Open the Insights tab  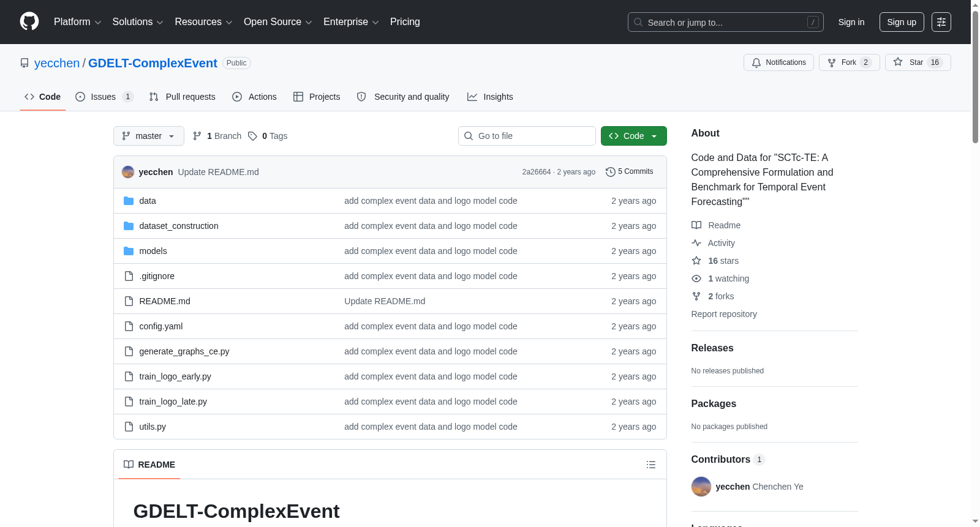click(x=490, y=97)
